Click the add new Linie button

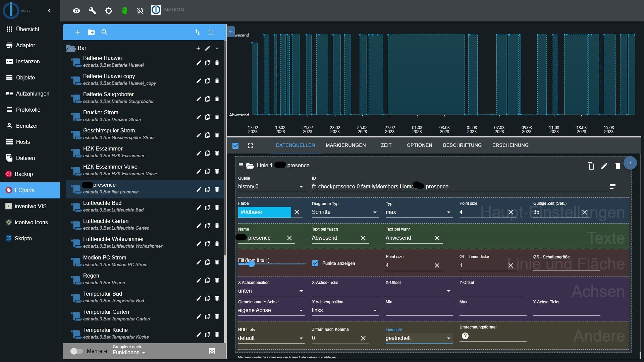point(630,163)
